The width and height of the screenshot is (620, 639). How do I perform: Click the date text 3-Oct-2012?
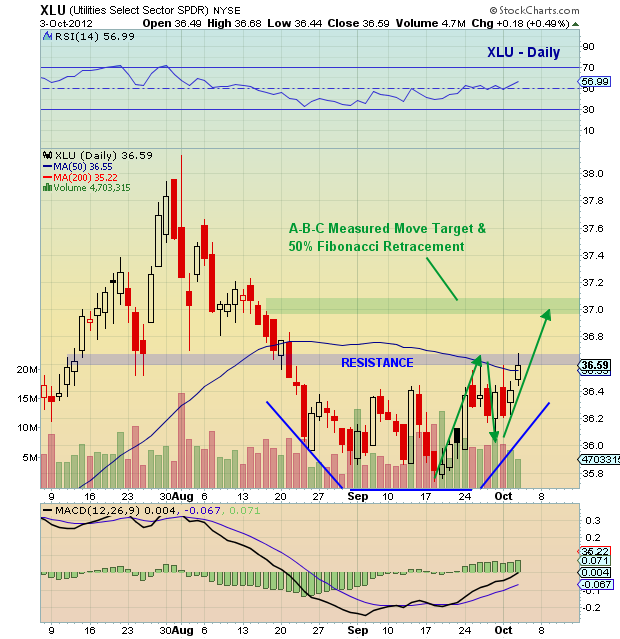point(66,24)
